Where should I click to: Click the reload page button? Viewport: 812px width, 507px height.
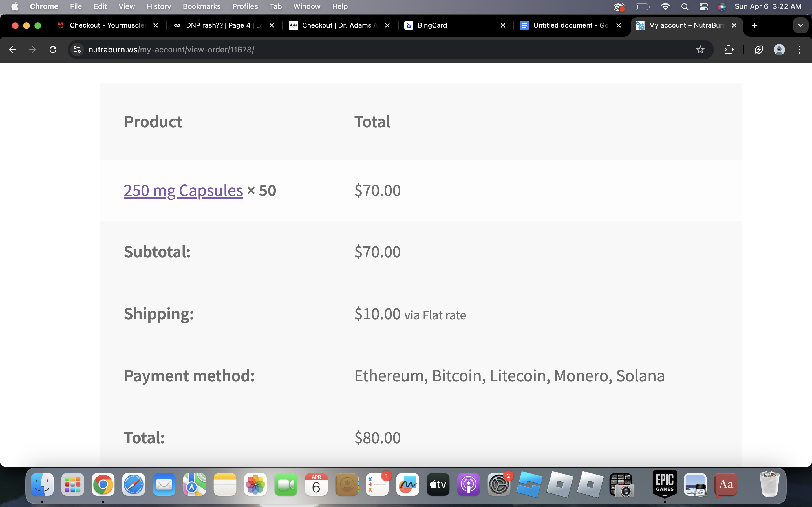pyautogui.click(x=53, y=50)
